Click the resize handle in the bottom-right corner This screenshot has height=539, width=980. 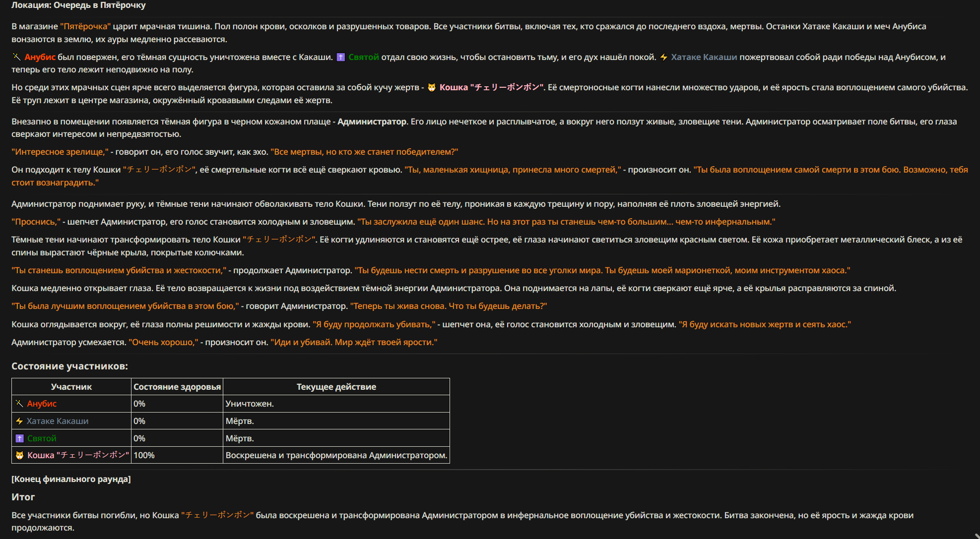click(976, 536)
